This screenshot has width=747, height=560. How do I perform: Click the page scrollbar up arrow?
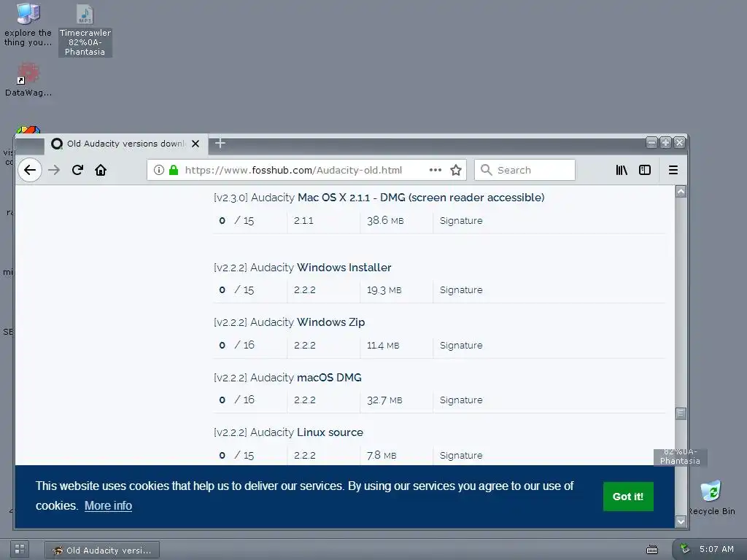click(681, 192)
